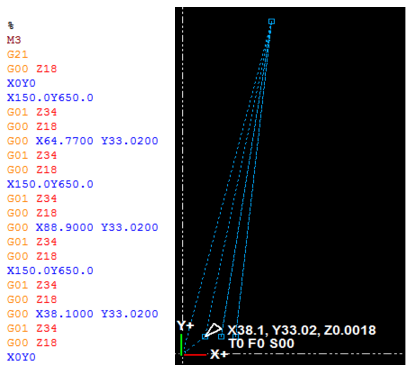Click the Y+ axis label
The height and width of the screenshot is (369, 414).
pyautogui.click(x=185, y=325)
